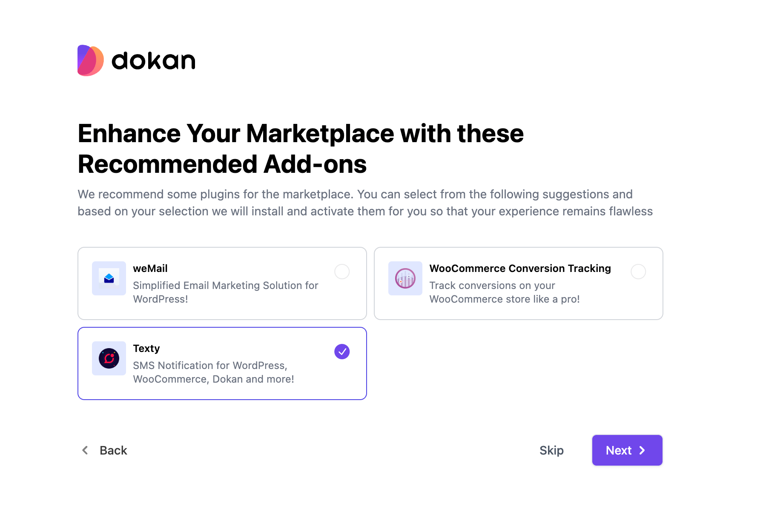Click the Track conversions description text
Screen dimensions: 763x532
coord(505,292)
